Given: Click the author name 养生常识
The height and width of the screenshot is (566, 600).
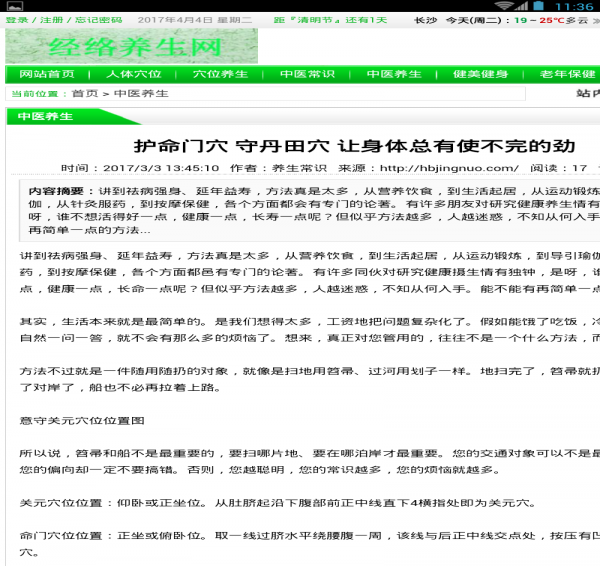Looking at the screenshot, I should [299, 168].
